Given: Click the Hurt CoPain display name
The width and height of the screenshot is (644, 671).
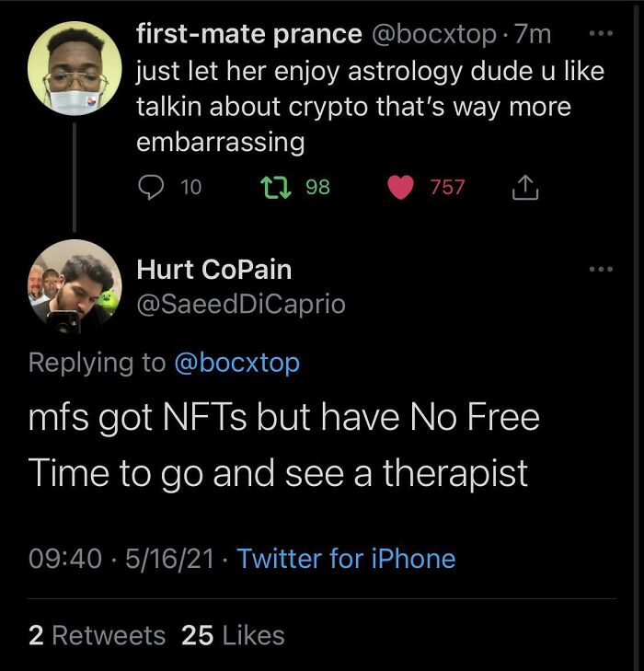Looking at the screenshot, I should click(213, 270).
